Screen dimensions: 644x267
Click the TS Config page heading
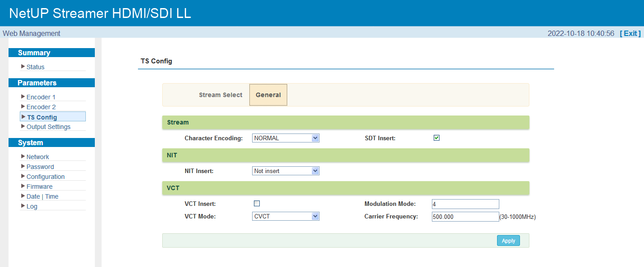click(x=156, y=61)
